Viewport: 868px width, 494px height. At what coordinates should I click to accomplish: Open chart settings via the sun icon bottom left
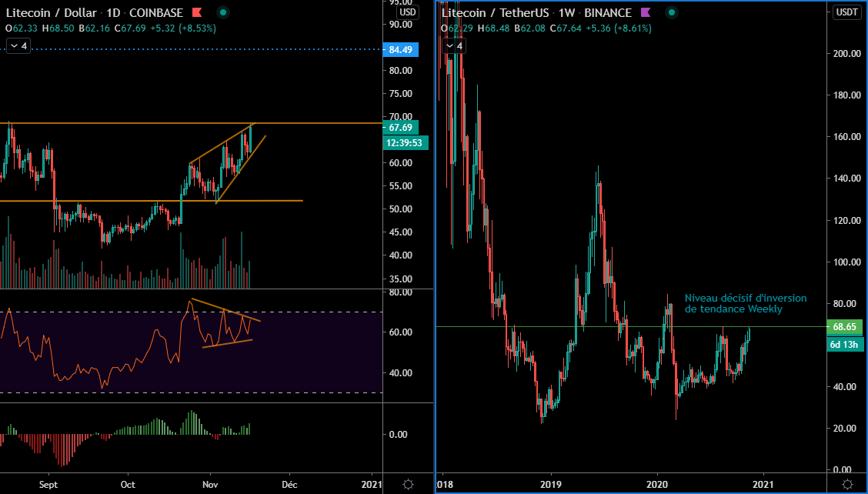click(407, 485)
